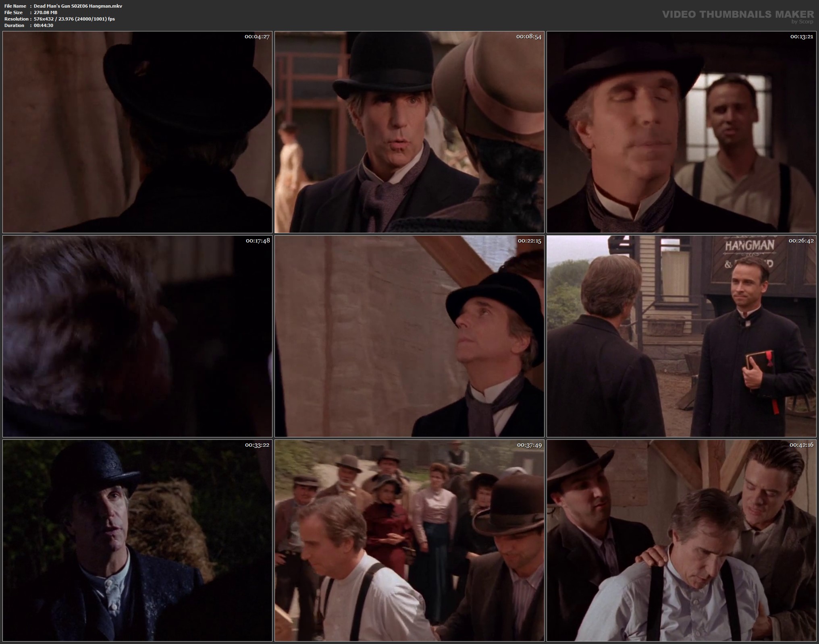The width and height of the screenshot is (819, 644).
Task: Click the 00:26:42 timestamp label
Action: pos(801,241)
